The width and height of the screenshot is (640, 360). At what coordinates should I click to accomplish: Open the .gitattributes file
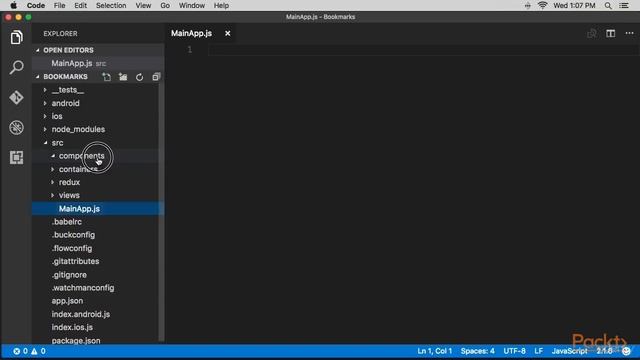(x=76, y=261)
